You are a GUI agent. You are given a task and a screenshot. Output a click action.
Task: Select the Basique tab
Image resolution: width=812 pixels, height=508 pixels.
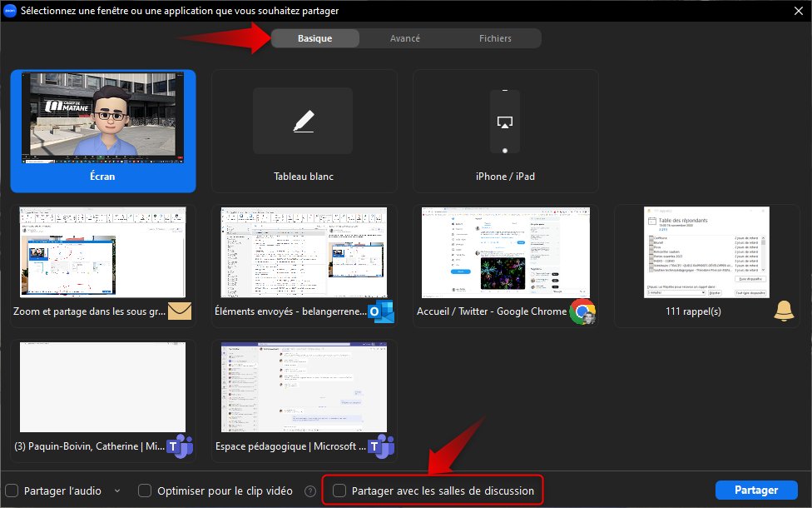314,38
